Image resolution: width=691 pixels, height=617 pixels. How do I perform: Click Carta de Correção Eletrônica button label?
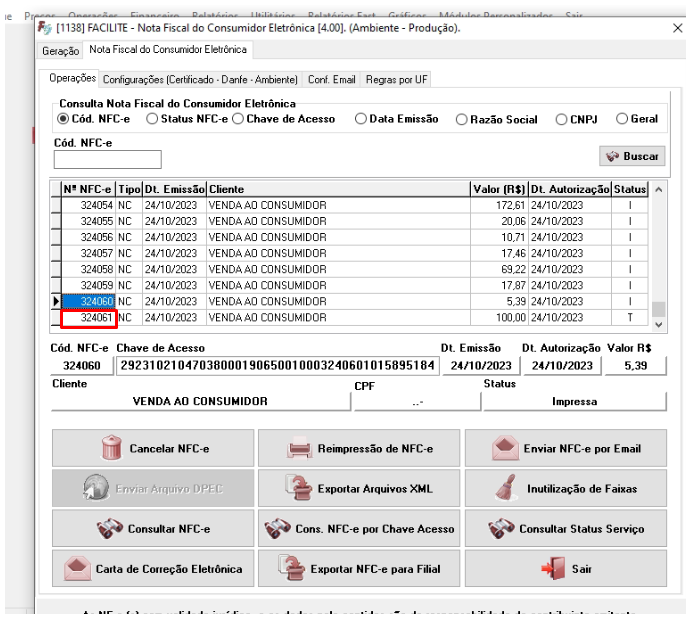169,569
